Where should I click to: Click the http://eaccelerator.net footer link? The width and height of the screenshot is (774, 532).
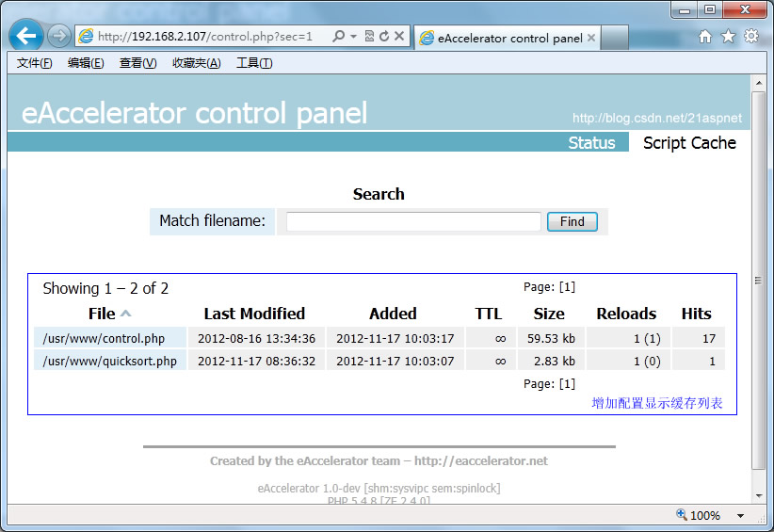[x=481, y=461]
